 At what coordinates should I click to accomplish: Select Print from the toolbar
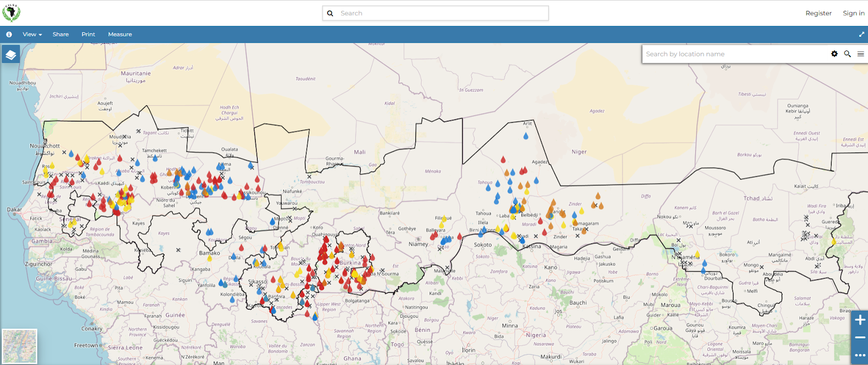[x=88, y=34]
